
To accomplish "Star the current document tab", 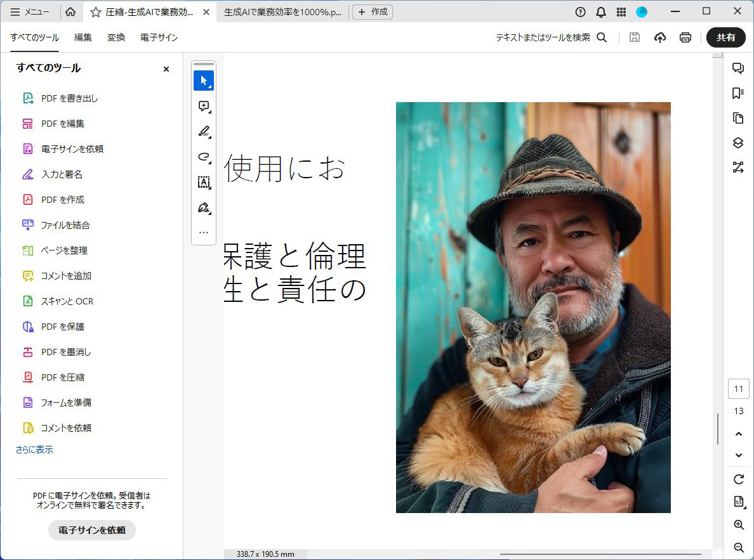I will pyautogui.click(x=96, y=12).
